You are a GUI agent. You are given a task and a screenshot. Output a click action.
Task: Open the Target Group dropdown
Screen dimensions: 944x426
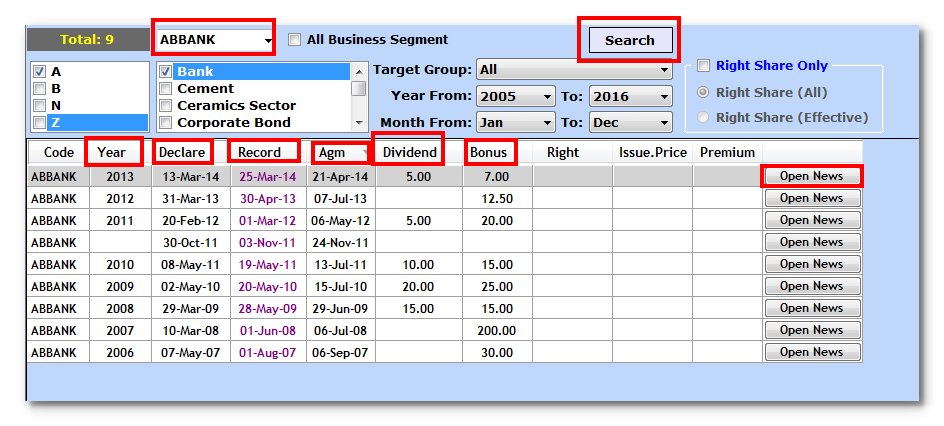point(574,70)
